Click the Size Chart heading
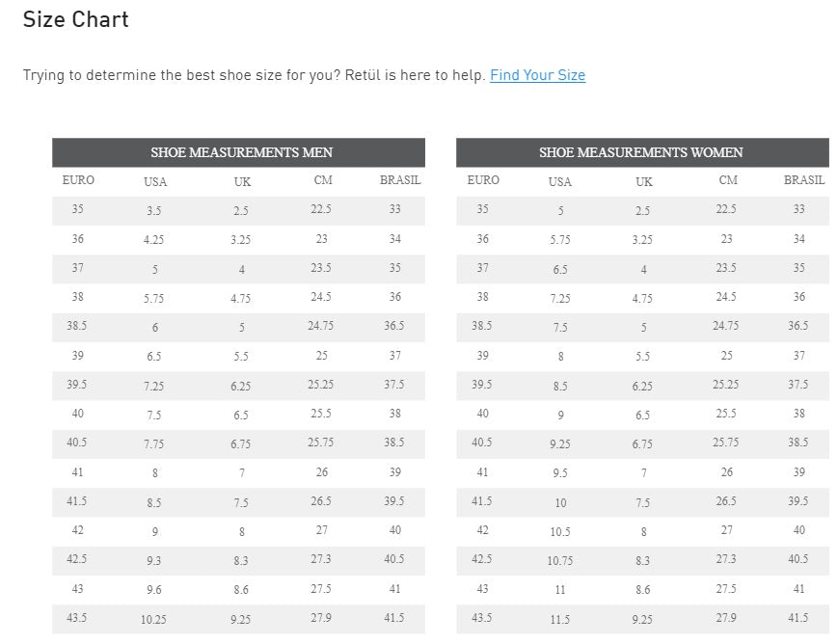 (75, 19)
